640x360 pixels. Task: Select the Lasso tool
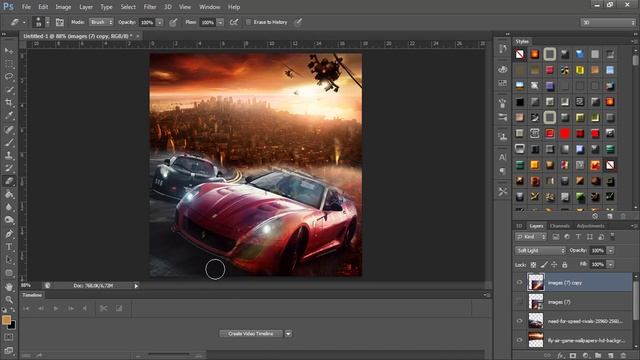9,76
